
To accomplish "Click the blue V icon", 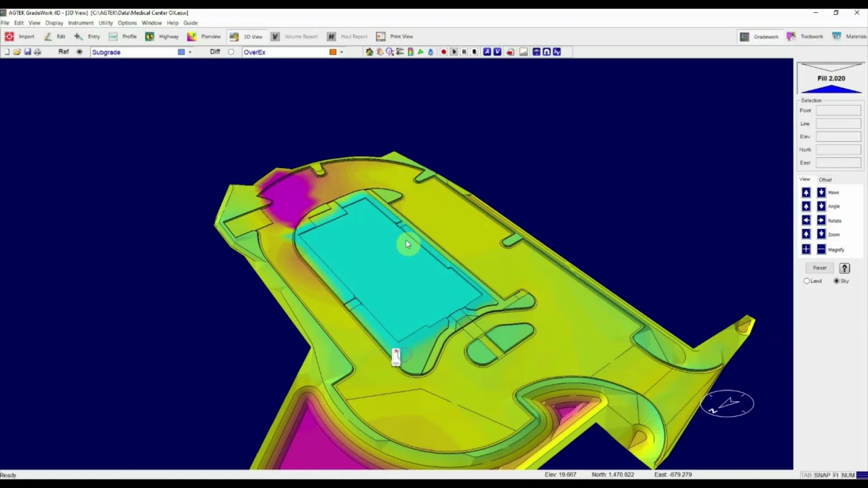I will [497, 52].
